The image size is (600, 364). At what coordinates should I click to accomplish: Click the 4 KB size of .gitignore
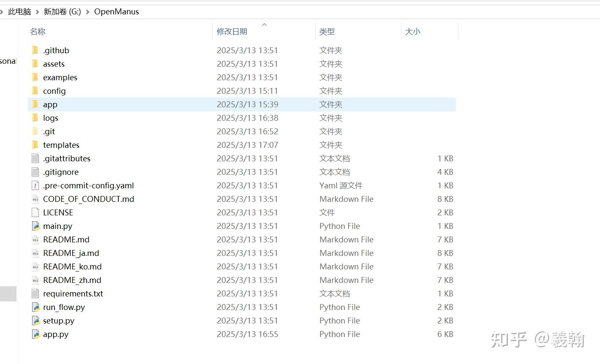click(x=445, y=172)
